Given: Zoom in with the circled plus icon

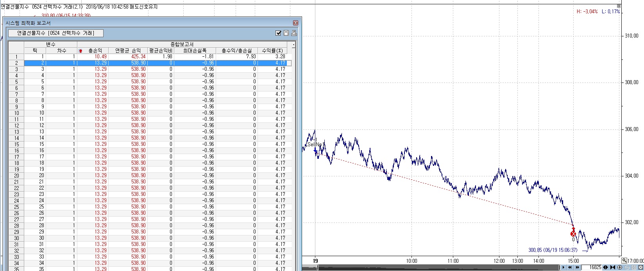Looking at the screenshot, I should (620, 267).
